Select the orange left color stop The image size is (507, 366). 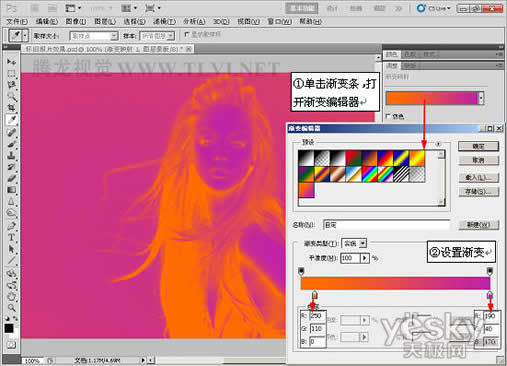click(x=314, y=295)
